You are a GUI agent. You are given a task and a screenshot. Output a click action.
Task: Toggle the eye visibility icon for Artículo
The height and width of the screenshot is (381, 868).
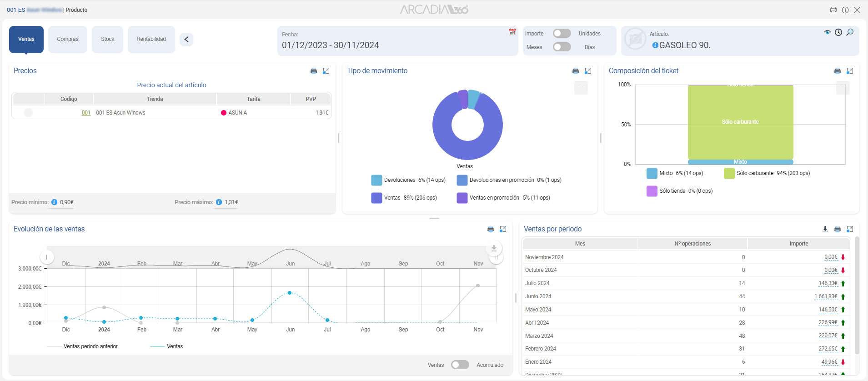point(827,32)
